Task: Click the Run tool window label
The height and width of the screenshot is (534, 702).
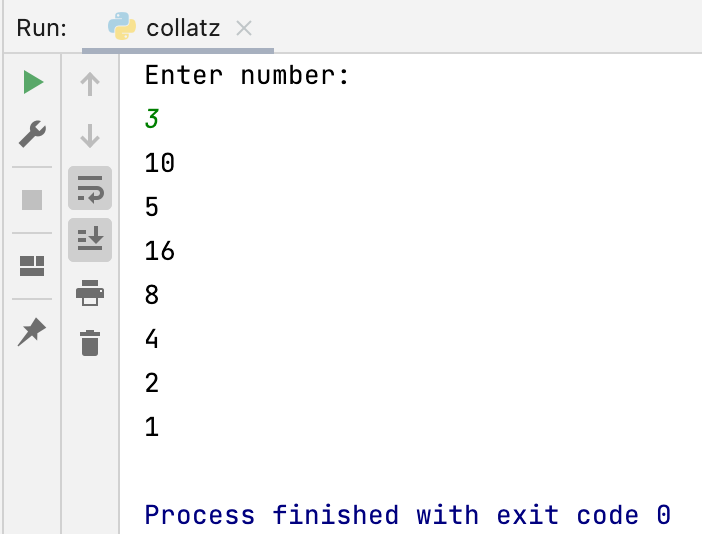Action: pos(42,28)
